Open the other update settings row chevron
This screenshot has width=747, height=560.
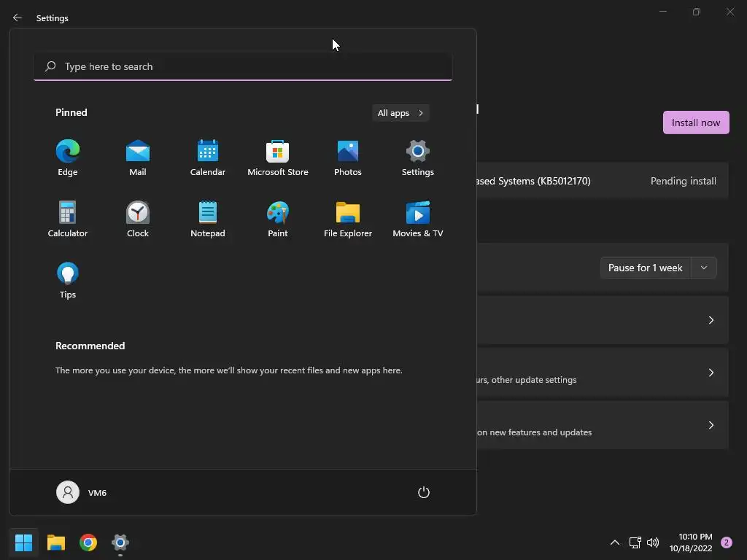711,373
